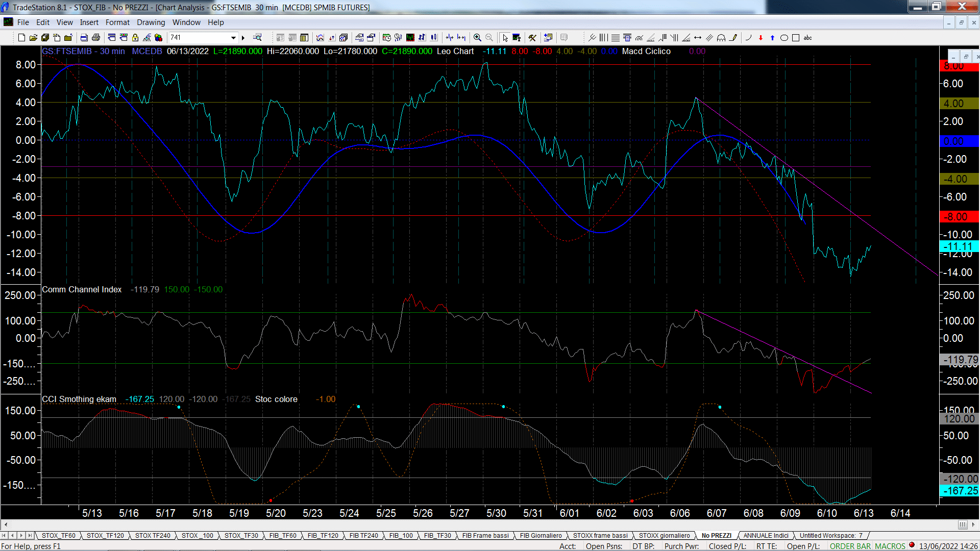Image resolution: width=980 pixels, height=551 pixels.
Task: Select the abc Text drawing tool
Action: click(807, 37)
